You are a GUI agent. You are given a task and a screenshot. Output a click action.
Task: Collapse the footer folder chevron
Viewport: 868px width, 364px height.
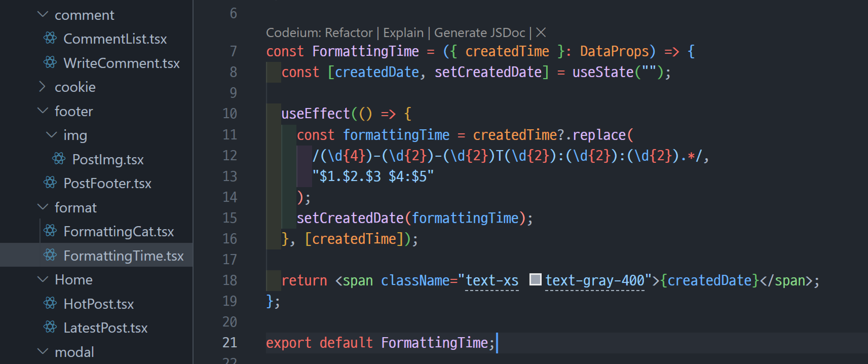click(43, 111)
